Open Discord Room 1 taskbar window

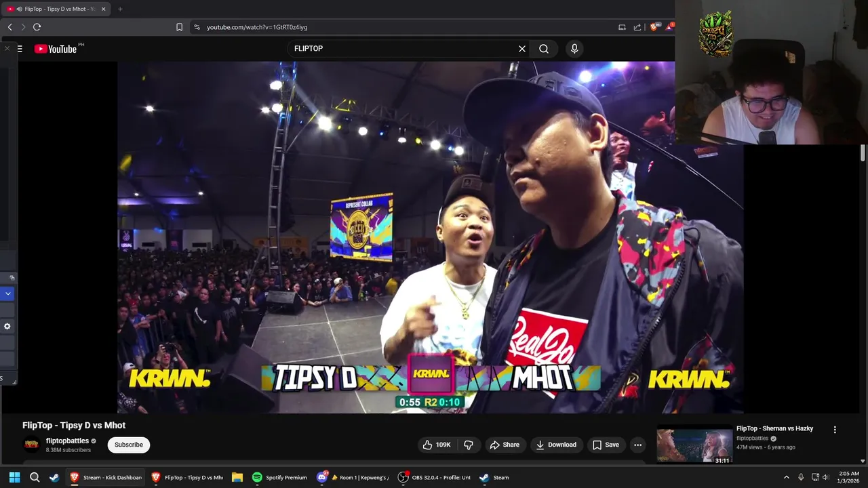point(353,477)
